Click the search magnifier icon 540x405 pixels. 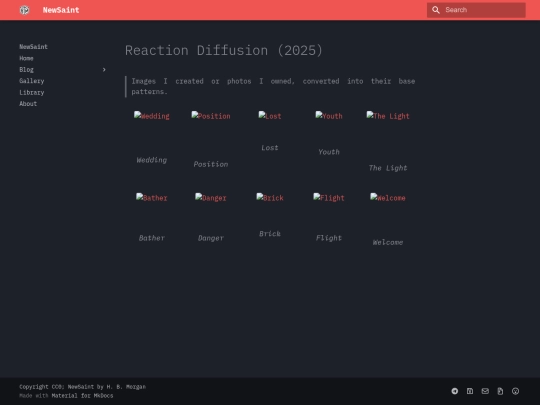(x=436, y=10)
